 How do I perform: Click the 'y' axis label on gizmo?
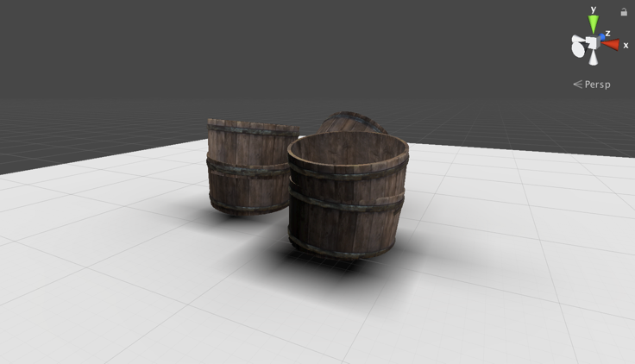[x=594, y=9]
